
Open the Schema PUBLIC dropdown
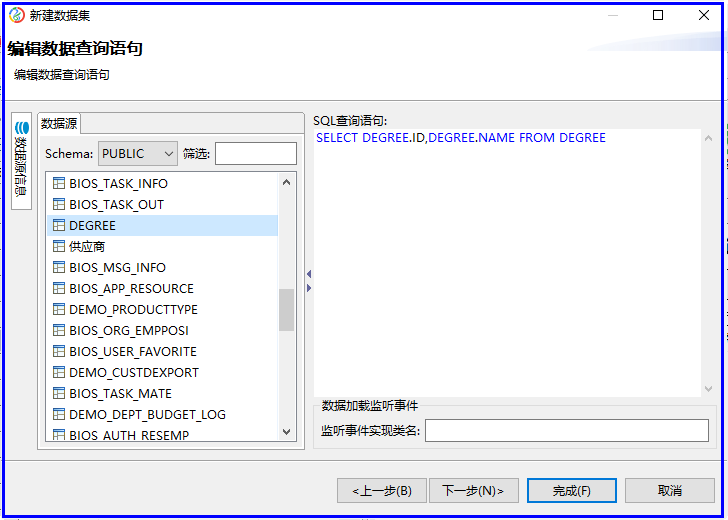(x=137, y=153)
